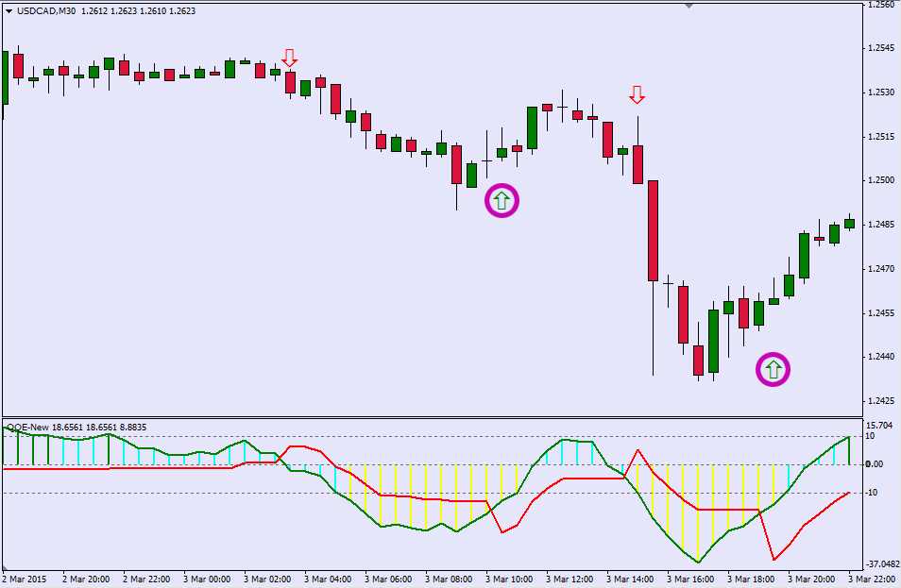Click price level 1.2425 on the scale
901x588 pixels.
881,400
